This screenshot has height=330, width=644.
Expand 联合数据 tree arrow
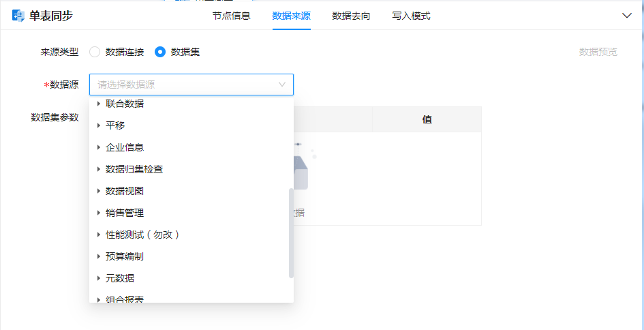(x=99, y=104)
